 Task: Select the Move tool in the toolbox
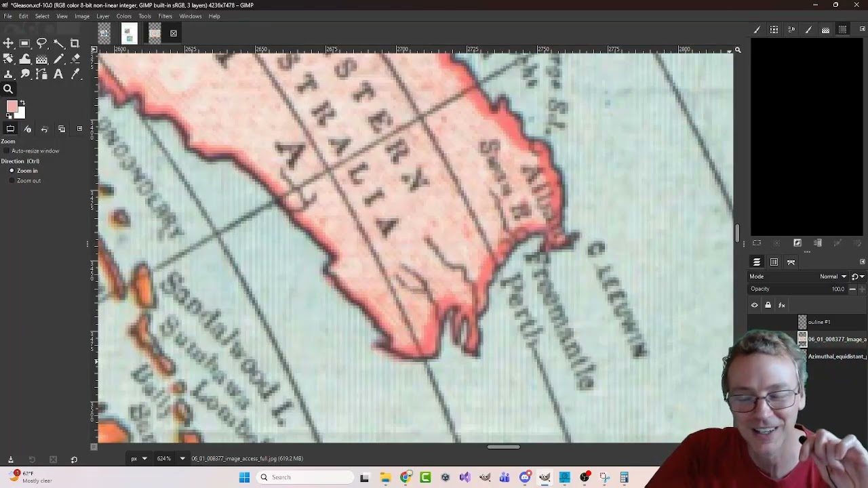pyautogui.click(x=8, y=43)
